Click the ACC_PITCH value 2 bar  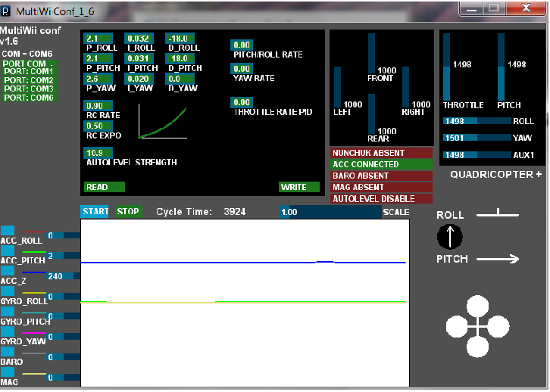(64, 256)
